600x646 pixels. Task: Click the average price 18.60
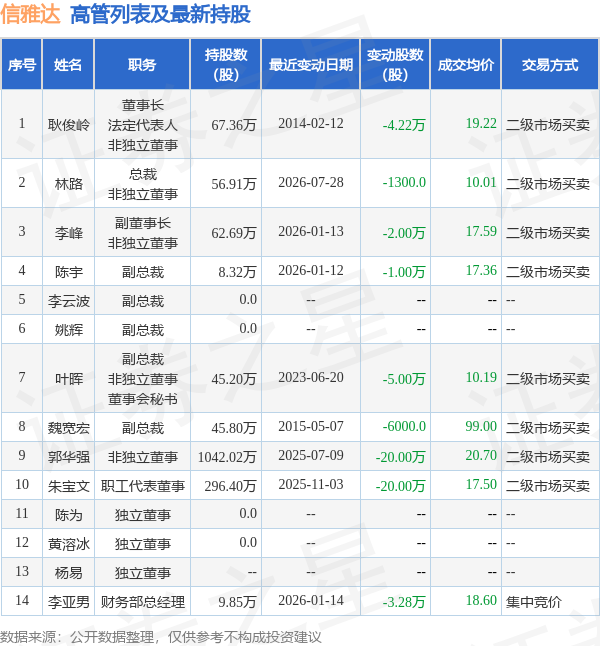click(481, 600)
